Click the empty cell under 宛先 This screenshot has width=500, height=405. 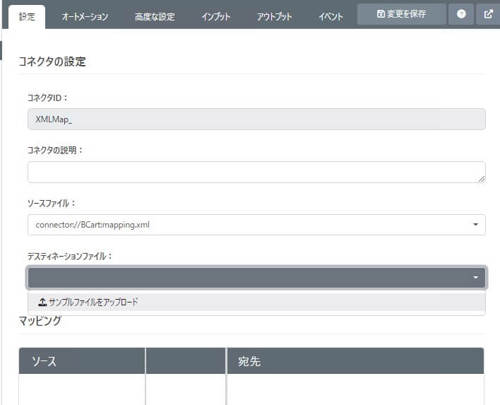tap(355, 389)
